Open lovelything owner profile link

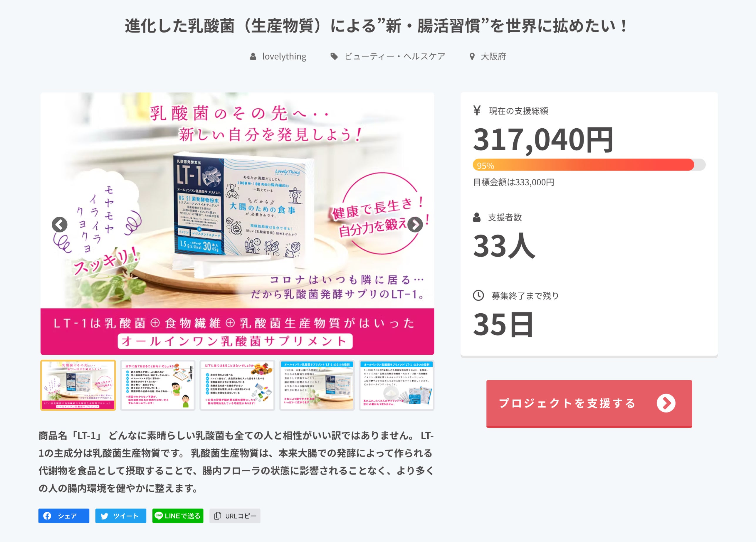coord(284,57)
